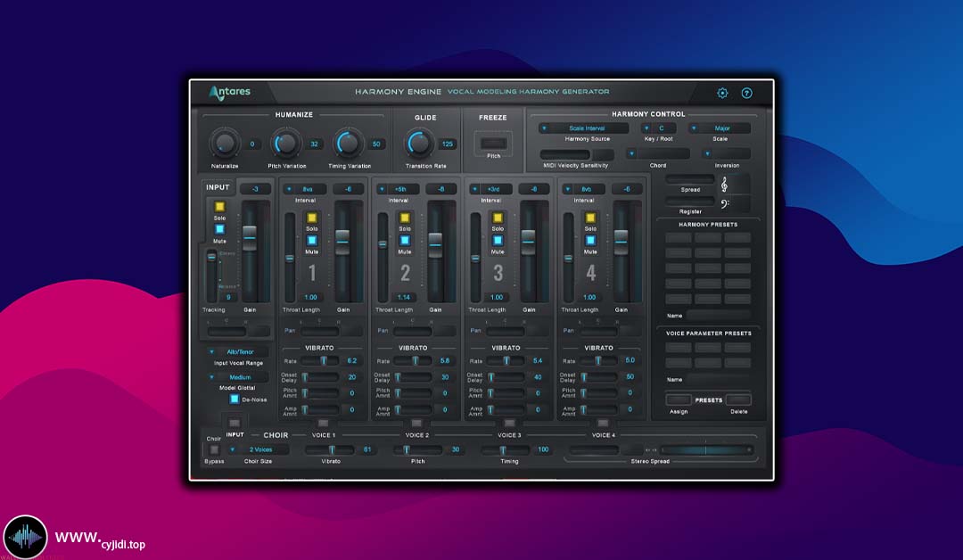Click voice 2 Throat Length value 1.14
This screenshot has height=560, width=963.
(x=404, y=297)
